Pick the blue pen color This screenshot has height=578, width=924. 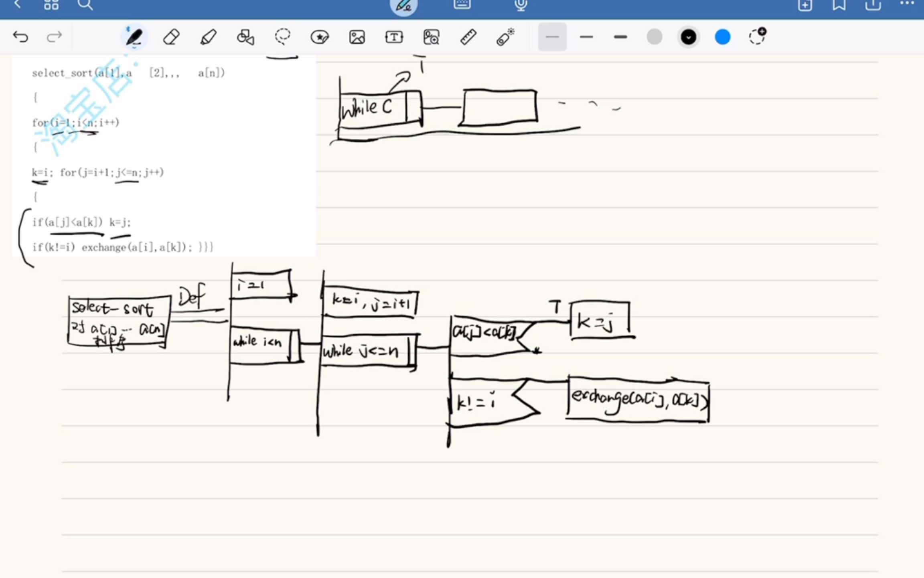pyautogui.click(x=723, y=37)
